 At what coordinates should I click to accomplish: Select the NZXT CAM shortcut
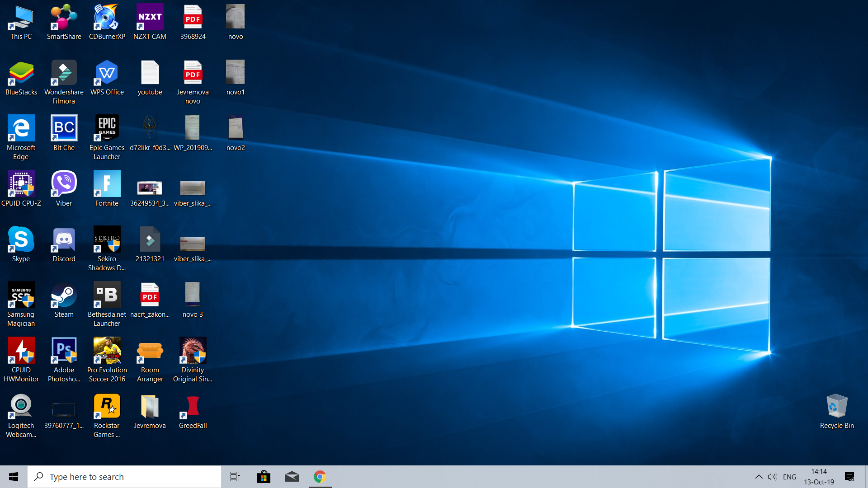coord(150,23)
